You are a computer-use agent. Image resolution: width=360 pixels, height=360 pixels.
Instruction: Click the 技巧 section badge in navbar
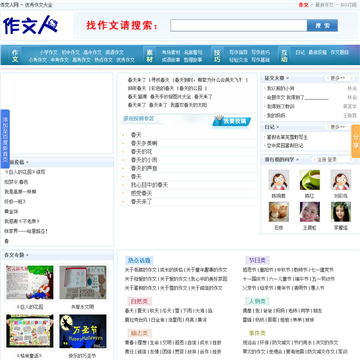pos(217,56)
